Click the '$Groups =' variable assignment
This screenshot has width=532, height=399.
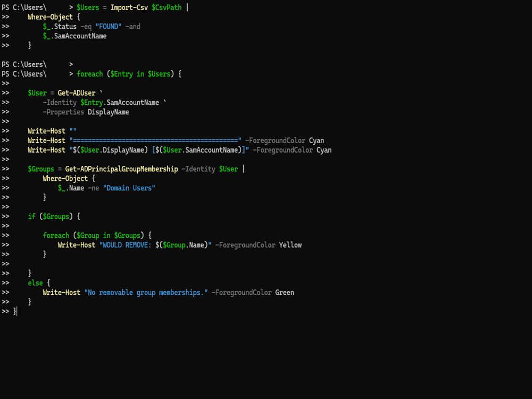(45, 169)
